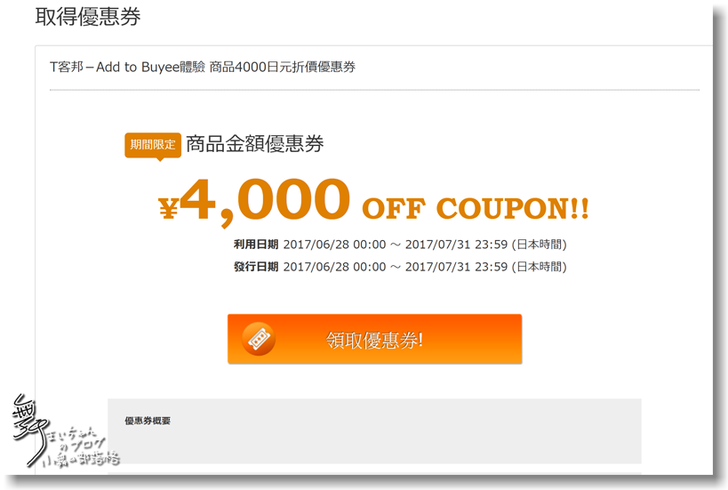Select the 利用日期 label
Viewport: 728px width, 490px height.
click(256, 244)
